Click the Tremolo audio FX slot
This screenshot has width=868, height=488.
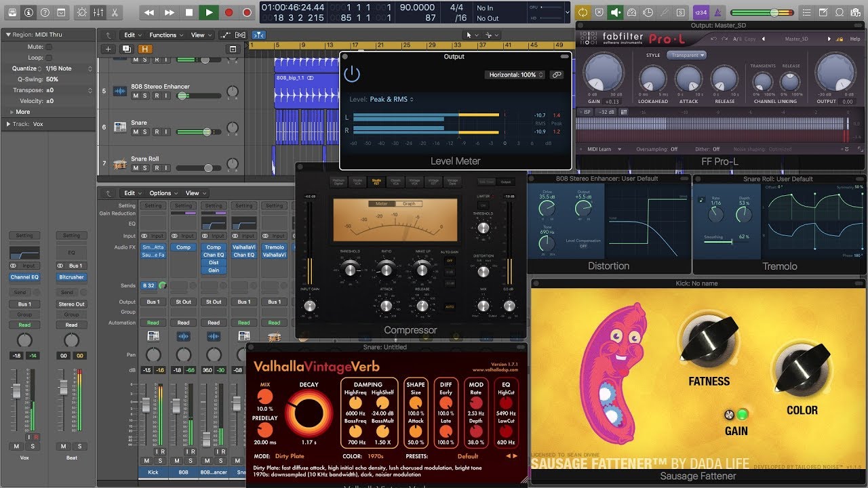pos(274,247)
